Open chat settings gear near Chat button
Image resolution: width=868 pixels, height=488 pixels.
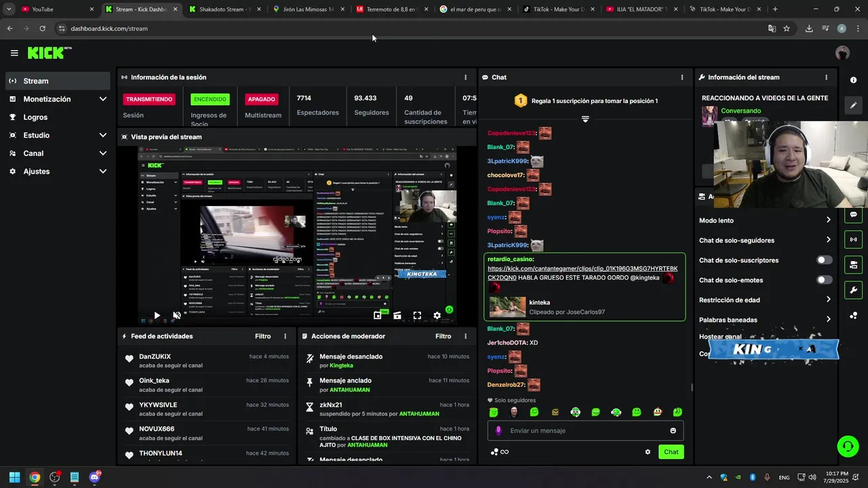[648, 452]
